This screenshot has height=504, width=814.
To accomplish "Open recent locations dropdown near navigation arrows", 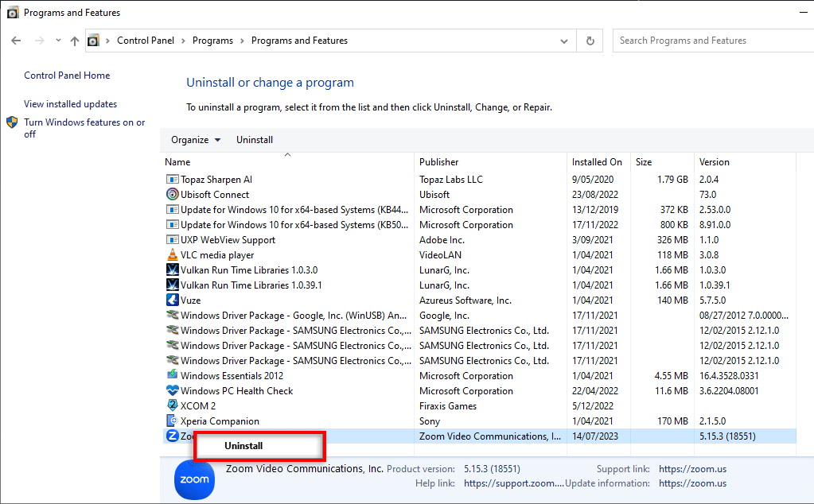I will click(58, 41).
